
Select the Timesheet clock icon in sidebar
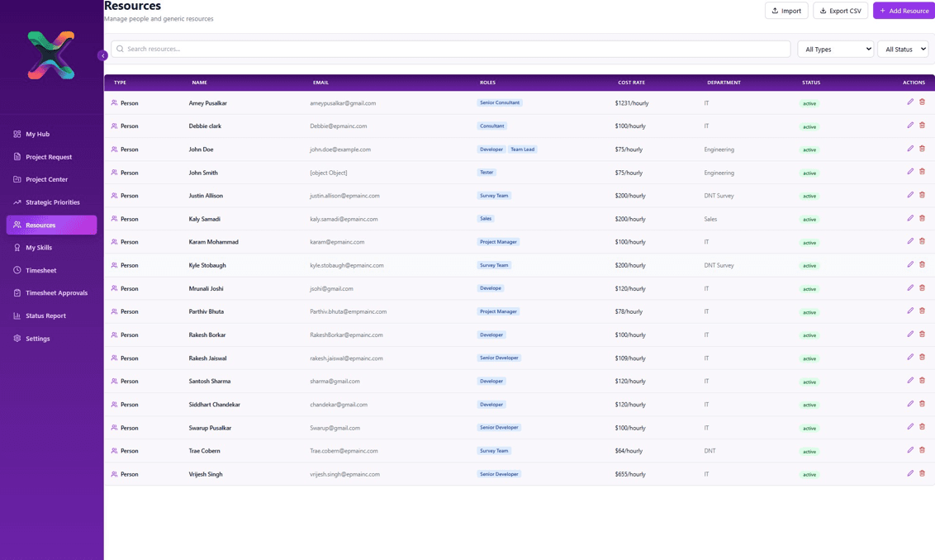pos(16,270)
